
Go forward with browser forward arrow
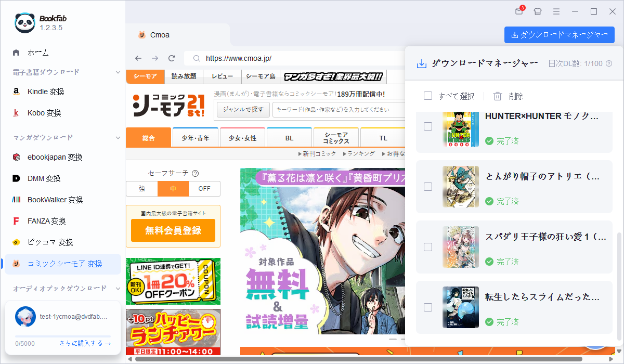coord(154,58)
